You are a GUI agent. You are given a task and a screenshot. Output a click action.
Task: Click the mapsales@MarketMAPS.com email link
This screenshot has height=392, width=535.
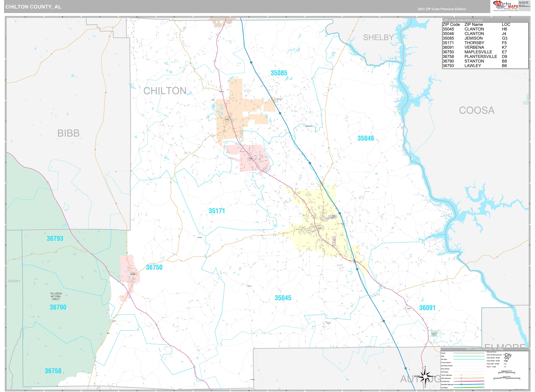click(525, 6)
